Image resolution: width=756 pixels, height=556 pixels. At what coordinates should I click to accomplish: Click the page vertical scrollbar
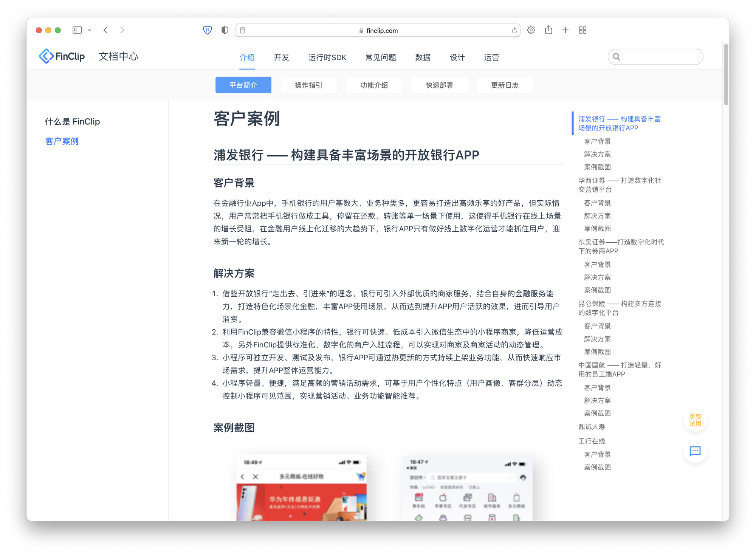coord(726,74)
